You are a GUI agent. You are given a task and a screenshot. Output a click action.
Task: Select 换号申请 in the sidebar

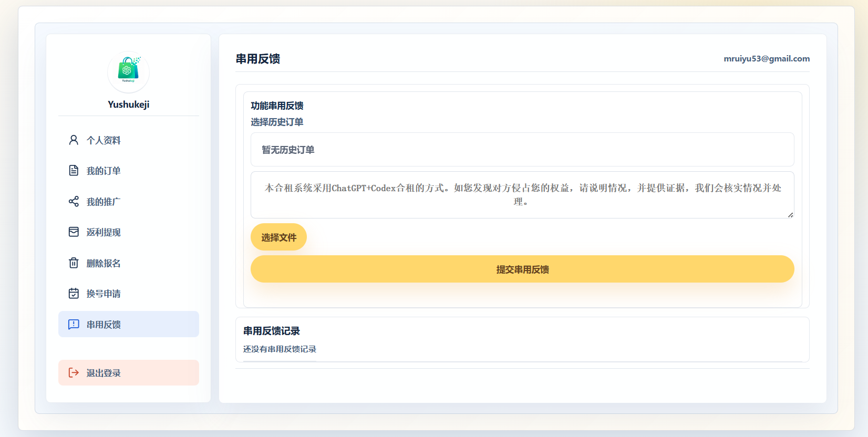[x=129, y=294]
